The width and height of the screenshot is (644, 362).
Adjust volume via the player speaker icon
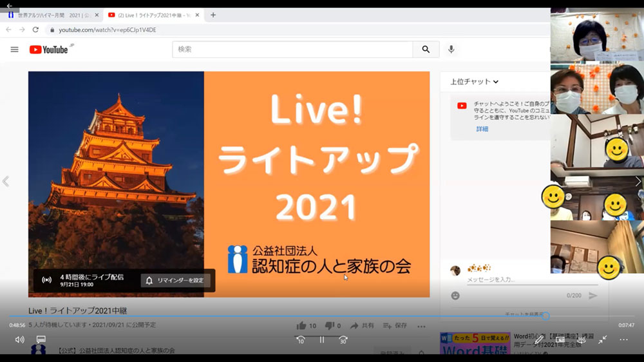20,340
